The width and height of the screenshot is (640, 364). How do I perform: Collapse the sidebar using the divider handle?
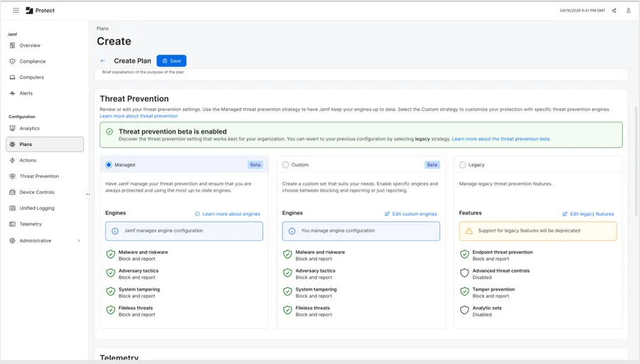coord(88,194)
